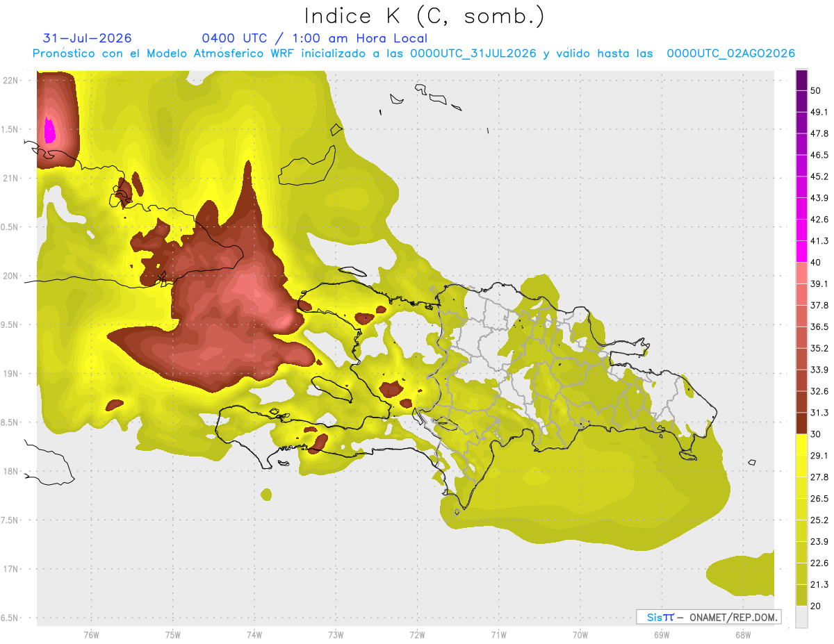Click the 76W longitude axis label
This screenshot has height=644, width=834.
(x=91, y=634)
